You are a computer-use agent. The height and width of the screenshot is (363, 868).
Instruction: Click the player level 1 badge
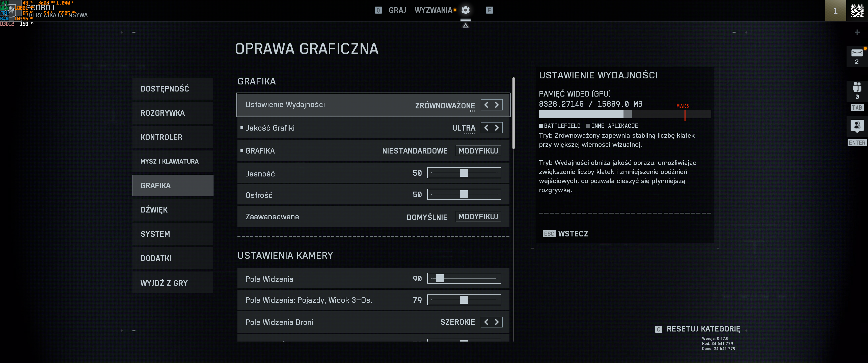[x=835, y=11]
